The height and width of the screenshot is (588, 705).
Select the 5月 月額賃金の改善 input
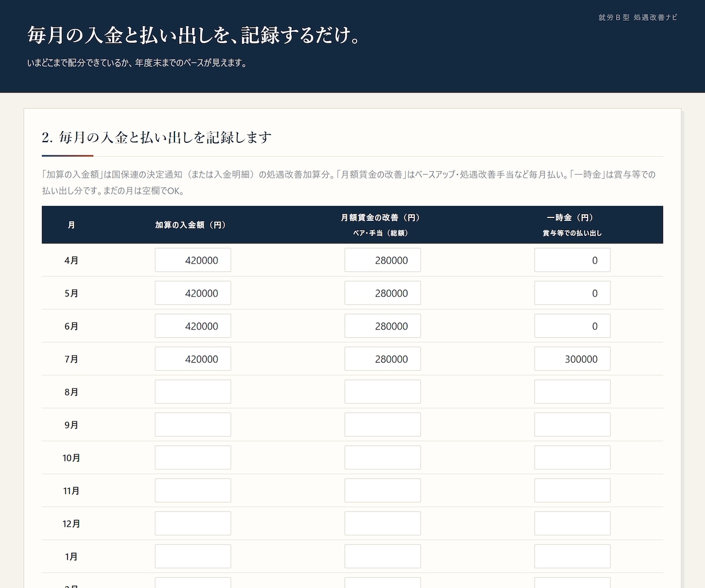tap(383, 293)
